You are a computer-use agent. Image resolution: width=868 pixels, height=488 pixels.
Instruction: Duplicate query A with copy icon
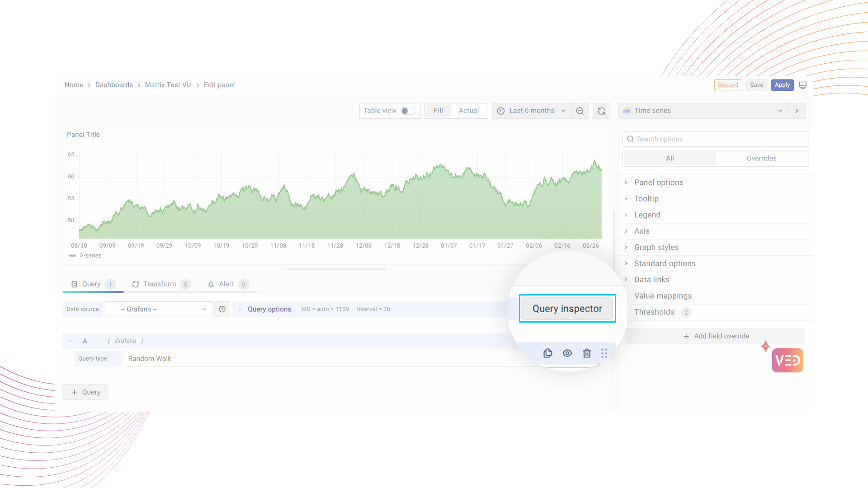(x=547, y=353)
